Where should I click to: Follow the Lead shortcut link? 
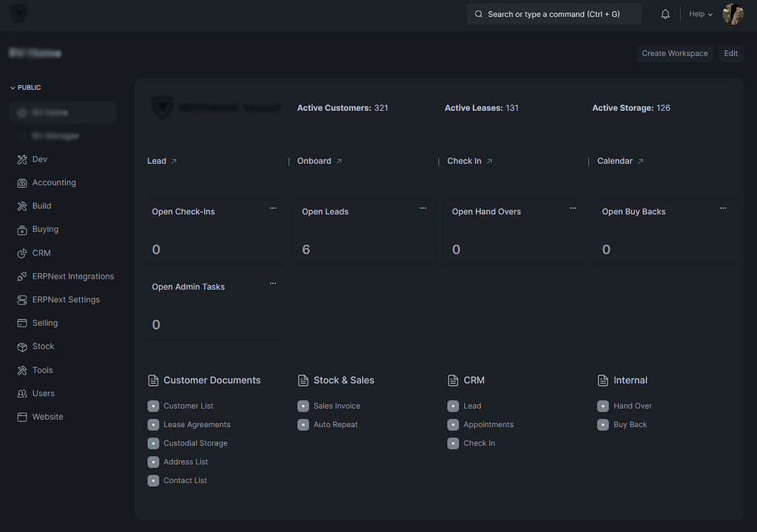(157, 160)
